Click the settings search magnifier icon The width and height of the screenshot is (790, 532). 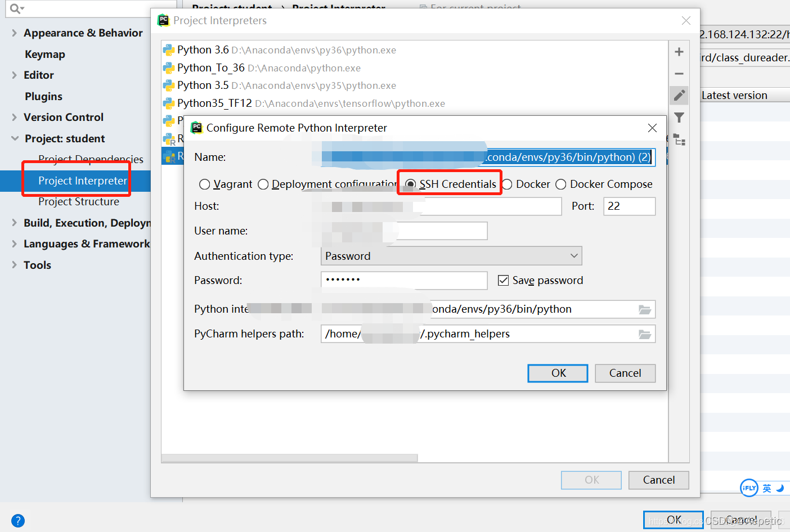[x=16, y=8]
